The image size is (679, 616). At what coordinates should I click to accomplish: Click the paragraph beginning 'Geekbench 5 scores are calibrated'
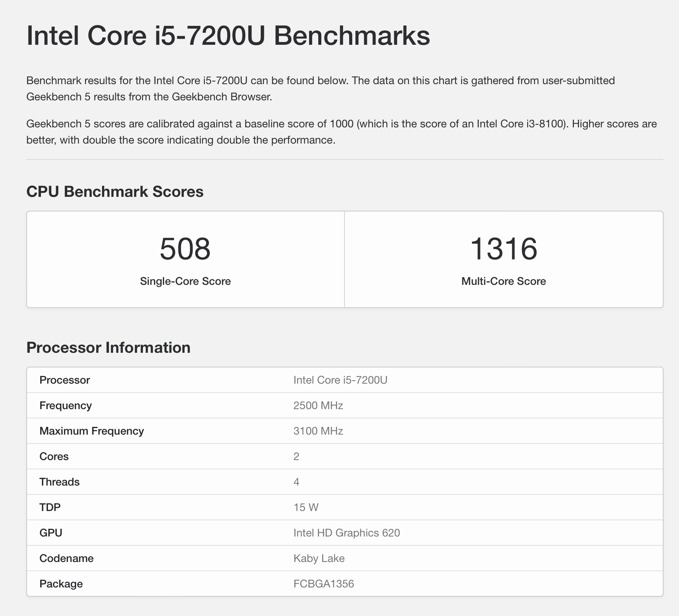click(341, 132)
